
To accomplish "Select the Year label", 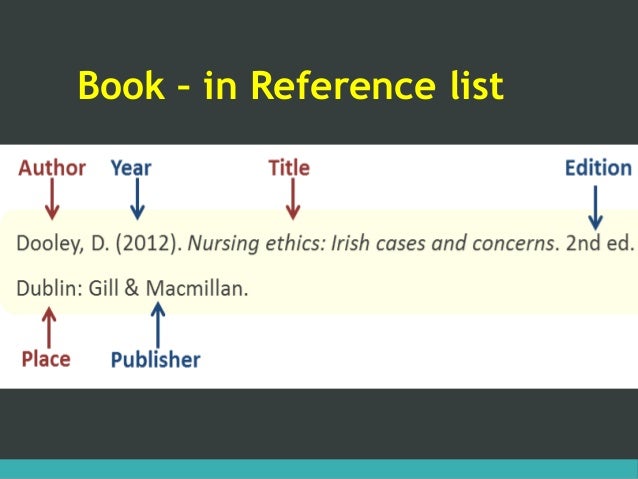I will click(131, 168).
